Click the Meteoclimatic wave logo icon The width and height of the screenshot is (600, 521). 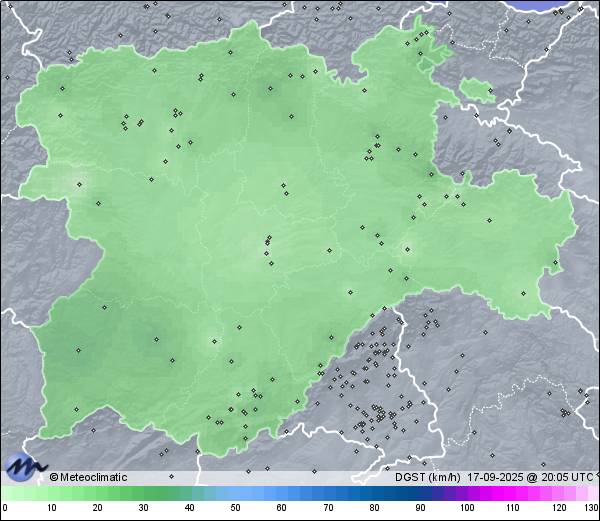pyautogui.click(x=25, y=467)
